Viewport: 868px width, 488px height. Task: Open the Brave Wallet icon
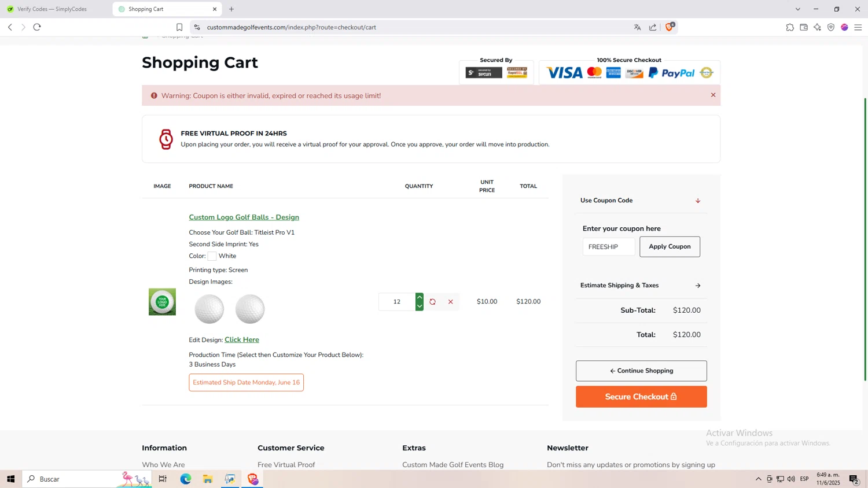coord(804,27)
